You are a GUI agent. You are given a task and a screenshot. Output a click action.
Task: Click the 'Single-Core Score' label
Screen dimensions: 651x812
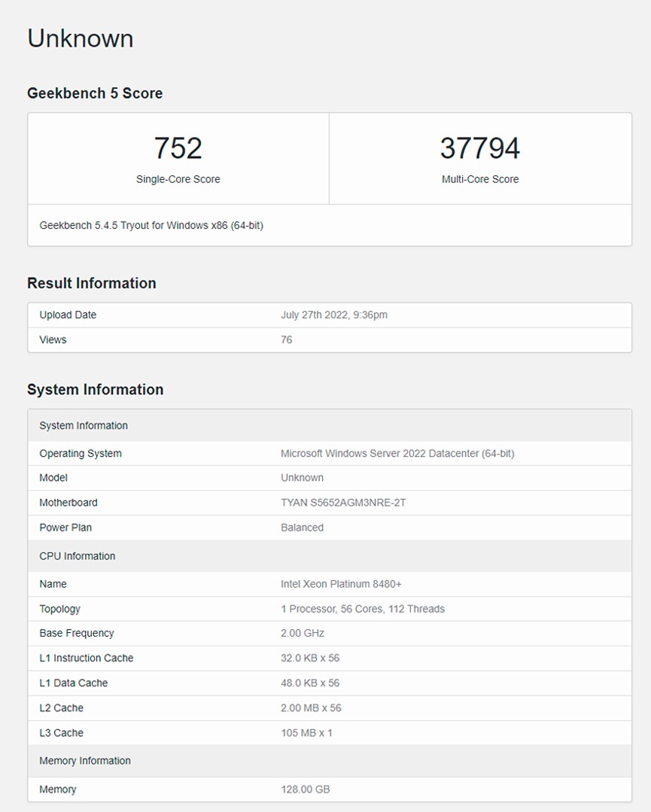click(178, 179)
